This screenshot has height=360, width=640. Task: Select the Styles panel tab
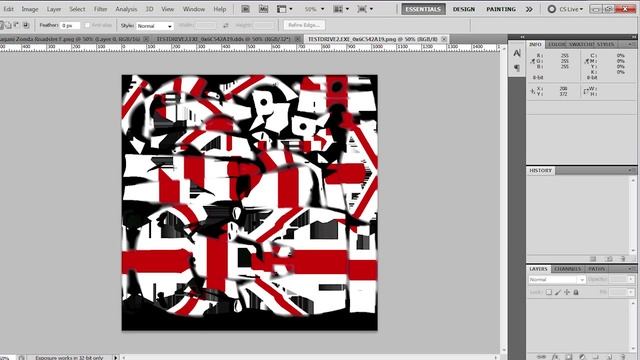pyautogui.click(x=606, y=44)
